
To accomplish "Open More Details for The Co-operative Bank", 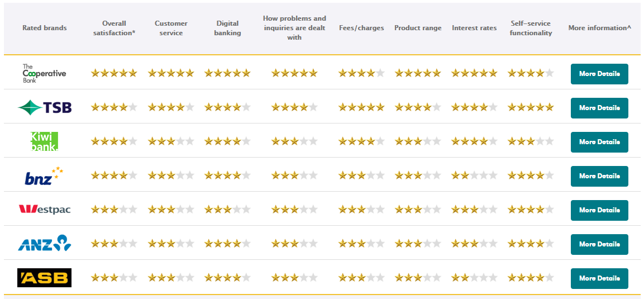I will coord(599,74).
